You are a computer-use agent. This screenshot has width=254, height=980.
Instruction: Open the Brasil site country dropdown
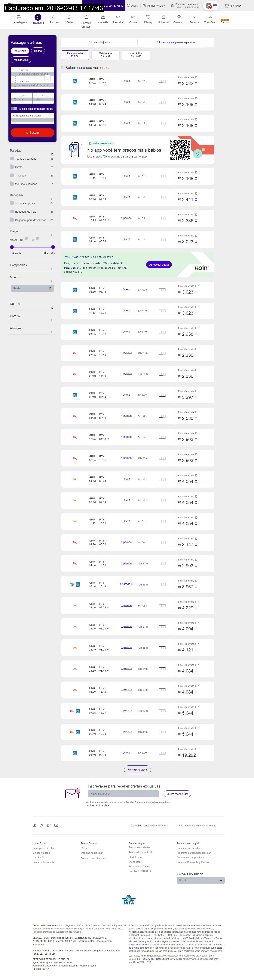pos(200,880)
